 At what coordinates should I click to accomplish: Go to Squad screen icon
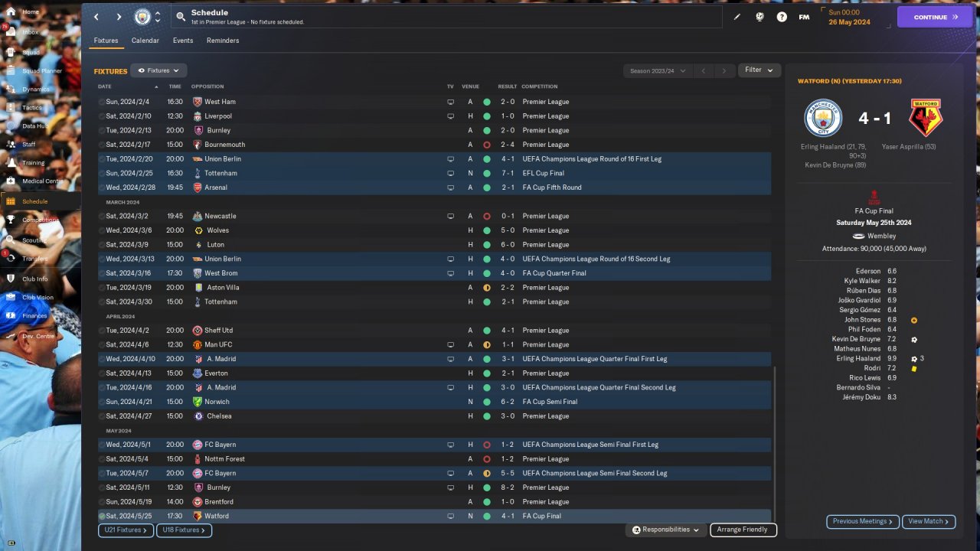(11, 52)
